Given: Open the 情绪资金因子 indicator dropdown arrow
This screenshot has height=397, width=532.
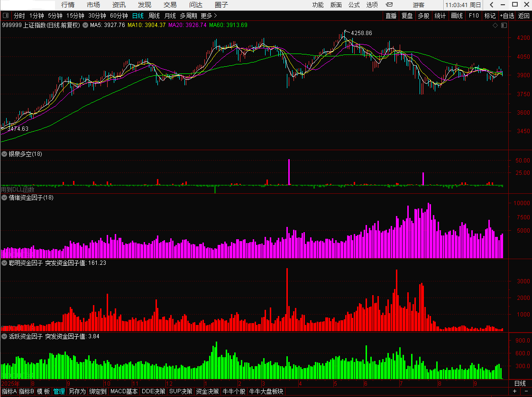Looking at the screenshot, I should (x=4, y=198).
